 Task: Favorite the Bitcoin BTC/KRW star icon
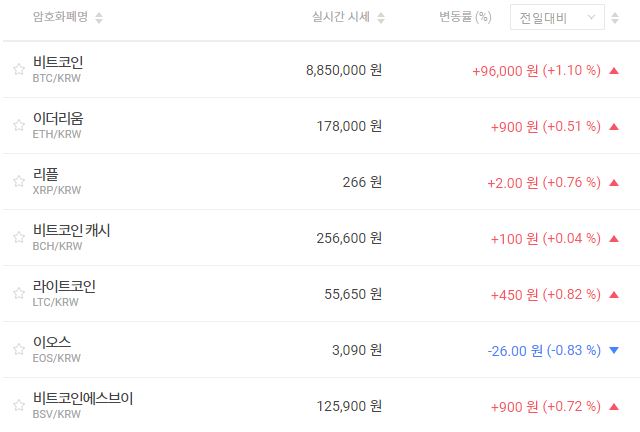tap(18, 70)
